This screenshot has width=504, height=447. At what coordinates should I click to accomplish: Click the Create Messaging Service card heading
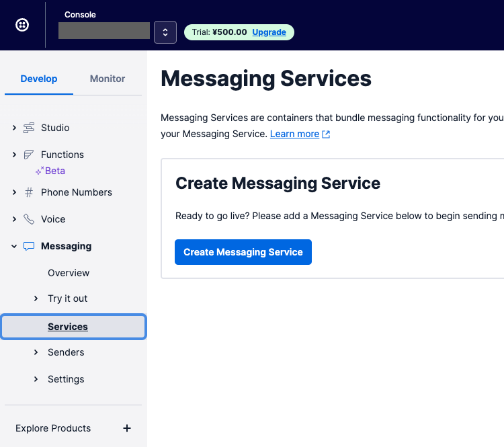point(278,184)
